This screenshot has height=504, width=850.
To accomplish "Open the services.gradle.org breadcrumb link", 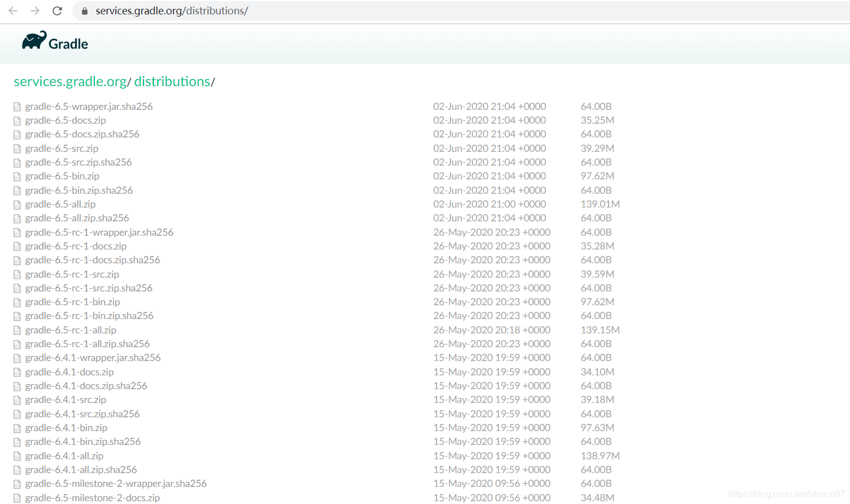I will coord(70,81).
